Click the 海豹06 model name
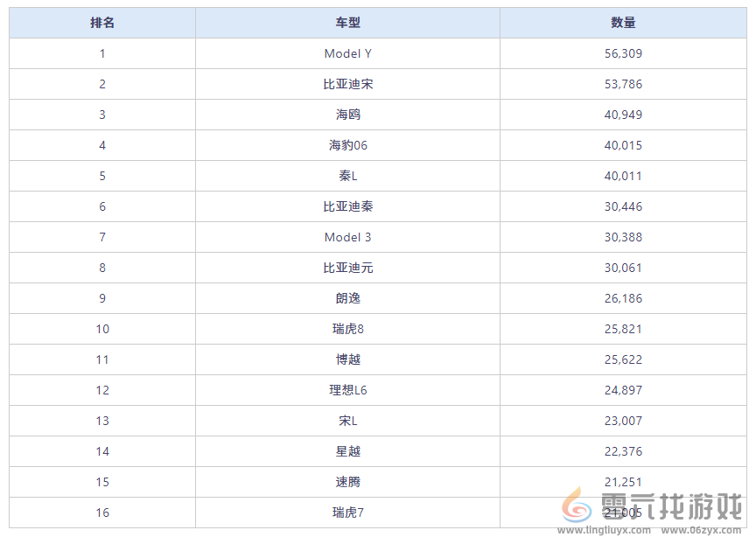The width and height of the screenshot is (756, 537). pos(348,145)
